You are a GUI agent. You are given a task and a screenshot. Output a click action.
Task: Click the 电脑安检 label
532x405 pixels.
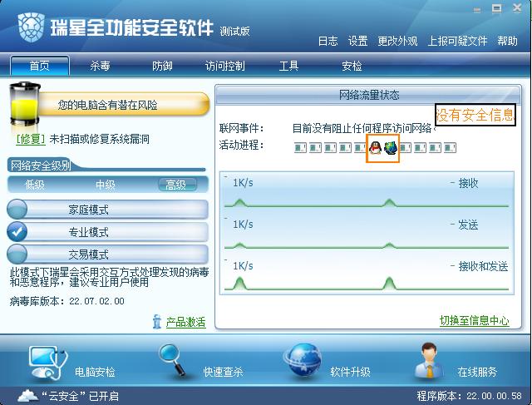tap(95, 372)
